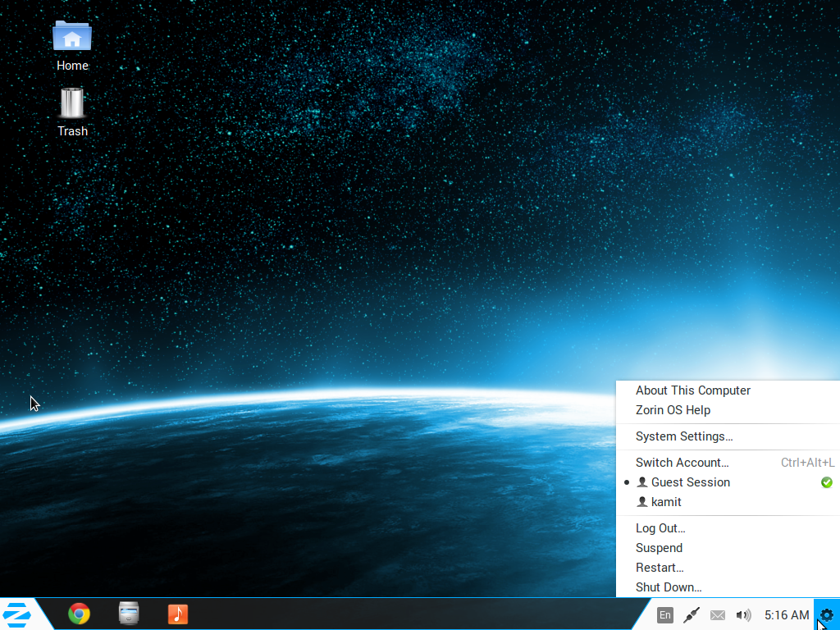Click "Shut Down…" at the menu bottom

669,587
